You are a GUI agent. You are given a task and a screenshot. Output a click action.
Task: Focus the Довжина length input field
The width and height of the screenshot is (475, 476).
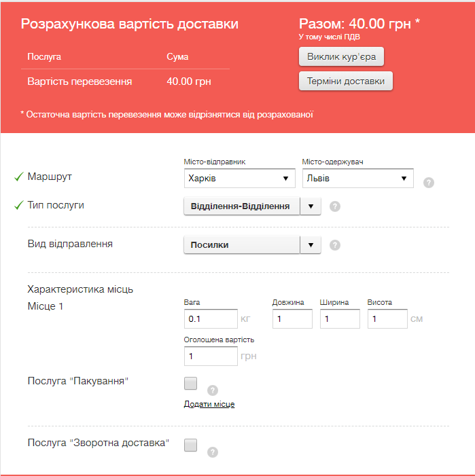(x=292, y=318)
